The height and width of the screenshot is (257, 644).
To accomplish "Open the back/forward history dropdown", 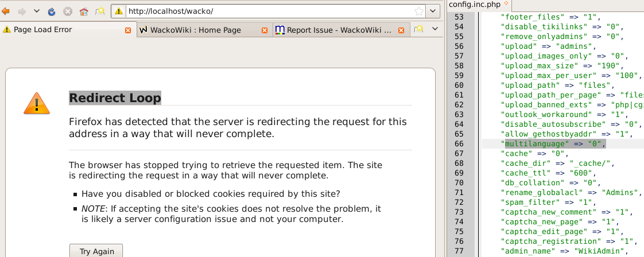I will (37, 11).
